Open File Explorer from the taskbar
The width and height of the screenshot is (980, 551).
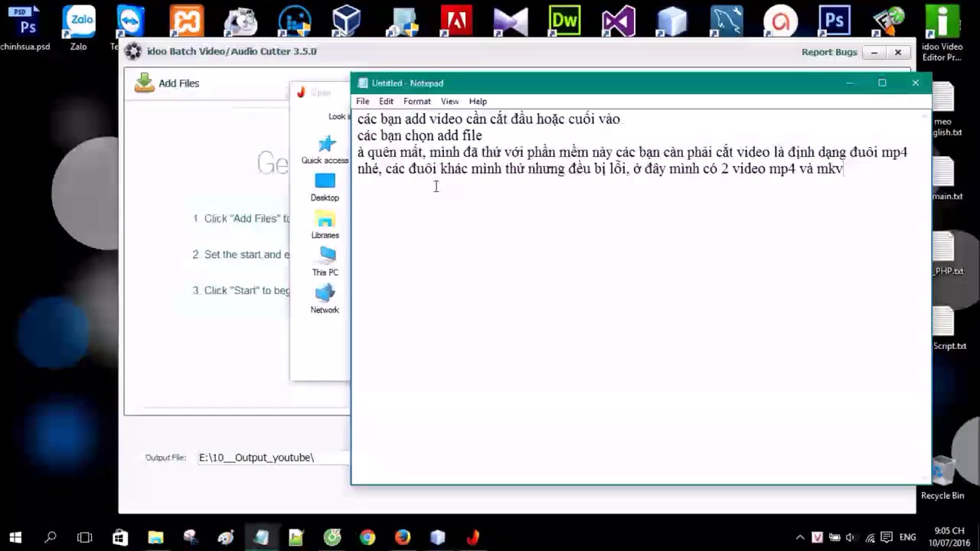tap(155, 537)
